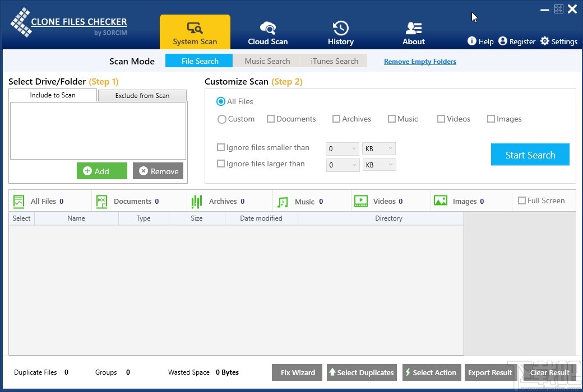Check the Full Screen checkbox
Screen dimensions: 583x392
click(522, 200)
